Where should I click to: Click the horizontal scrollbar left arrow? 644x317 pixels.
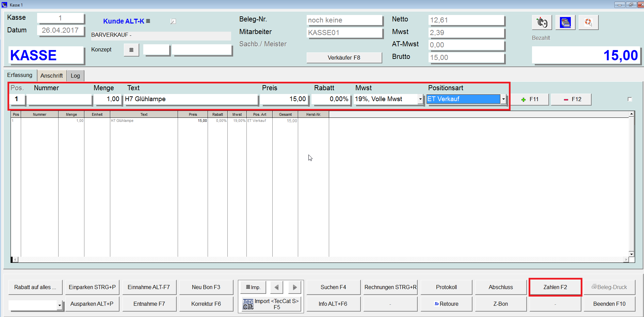tap(15, 259)
